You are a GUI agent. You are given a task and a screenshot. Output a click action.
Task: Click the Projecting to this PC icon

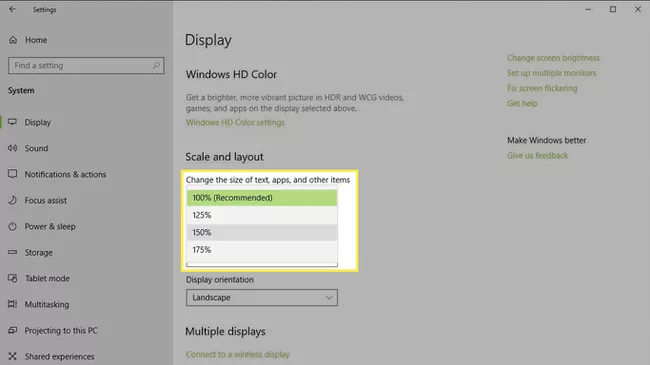12,330
